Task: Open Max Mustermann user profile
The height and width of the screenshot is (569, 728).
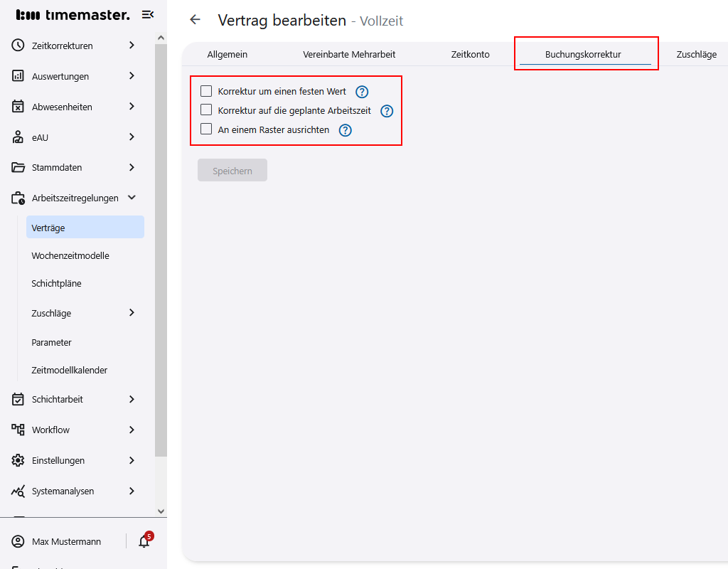Action: pos(66,541)
